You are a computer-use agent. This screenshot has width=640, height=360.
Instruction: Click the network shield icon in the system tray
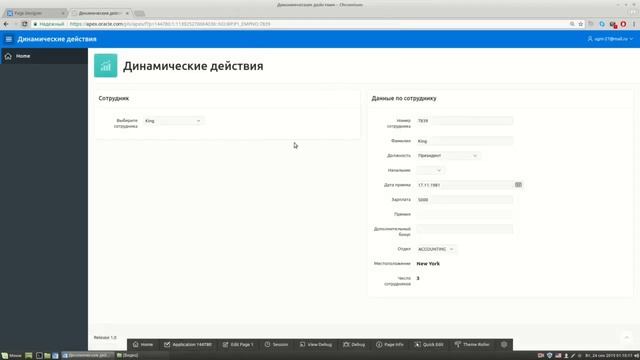pyautogui.click(x=550, y=356)
